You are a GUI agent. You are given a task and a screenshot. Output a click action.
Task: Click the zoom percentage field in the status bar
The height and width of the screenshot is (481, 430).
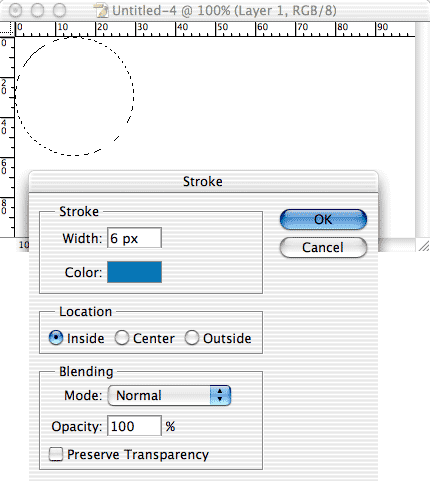point(23,245)
